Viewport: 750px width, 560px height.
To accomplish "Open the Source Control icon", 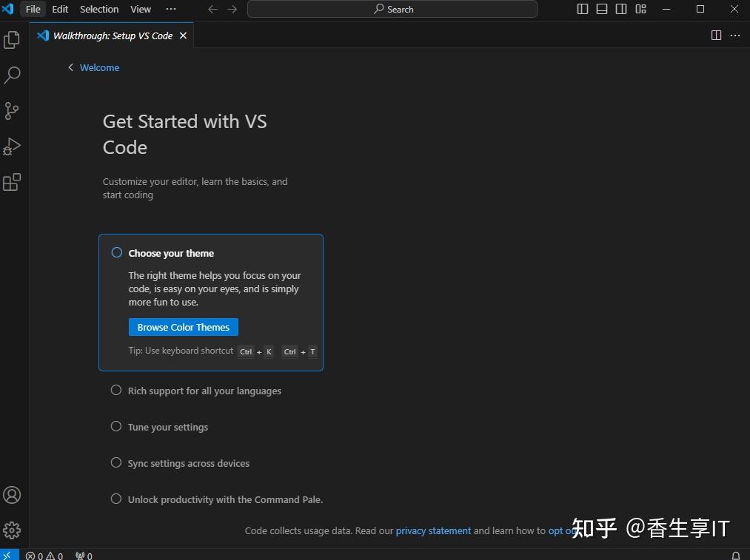I will click(12, 110).
